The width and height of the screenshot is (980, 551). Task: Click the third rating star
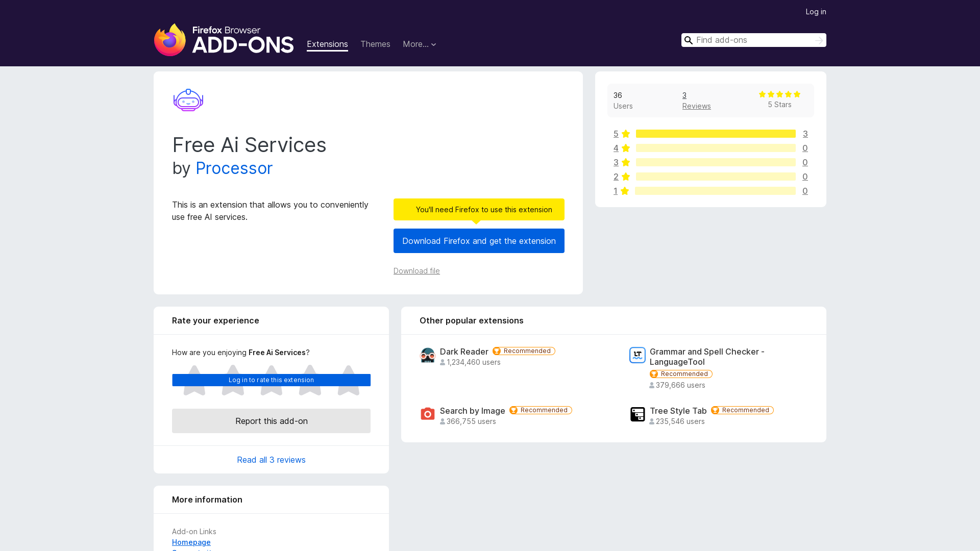coord(272,380)
